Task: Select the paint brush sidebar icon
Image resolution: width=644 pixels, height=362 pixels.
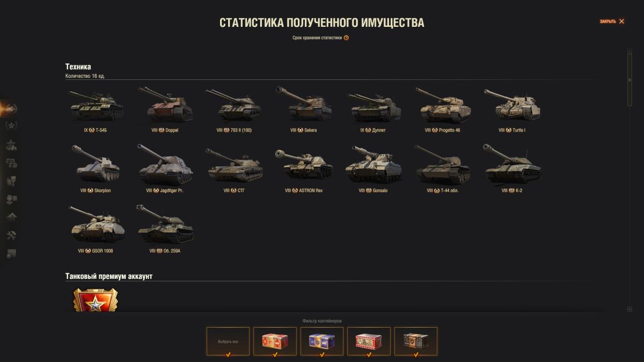Action: click(x=11, y=181)
